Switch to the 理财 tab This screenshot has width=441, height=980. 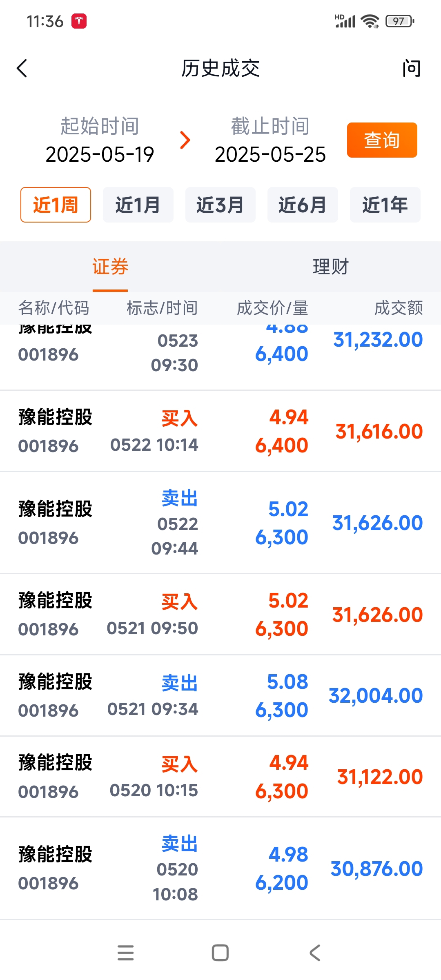click(x=331, y=267)
